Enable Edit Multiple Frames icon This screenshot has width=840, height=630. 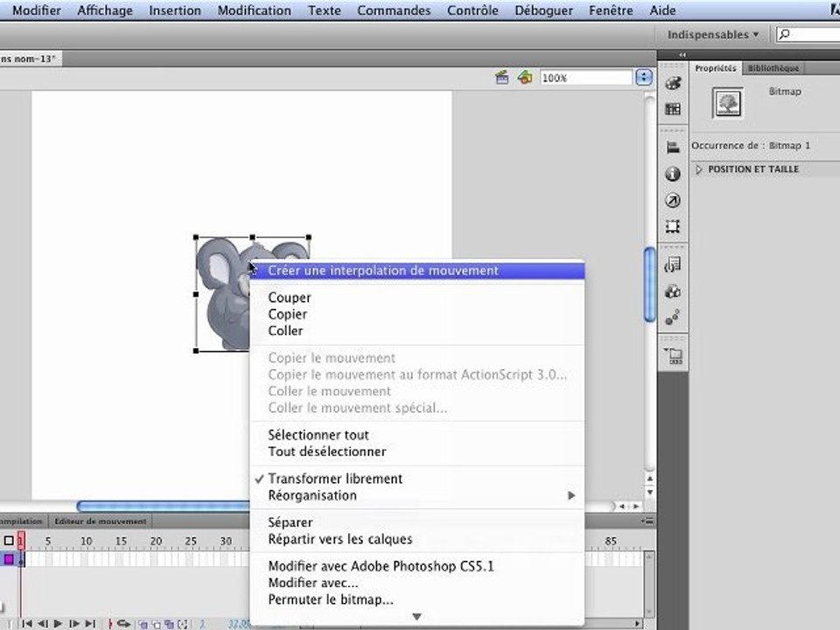[169, 624]
